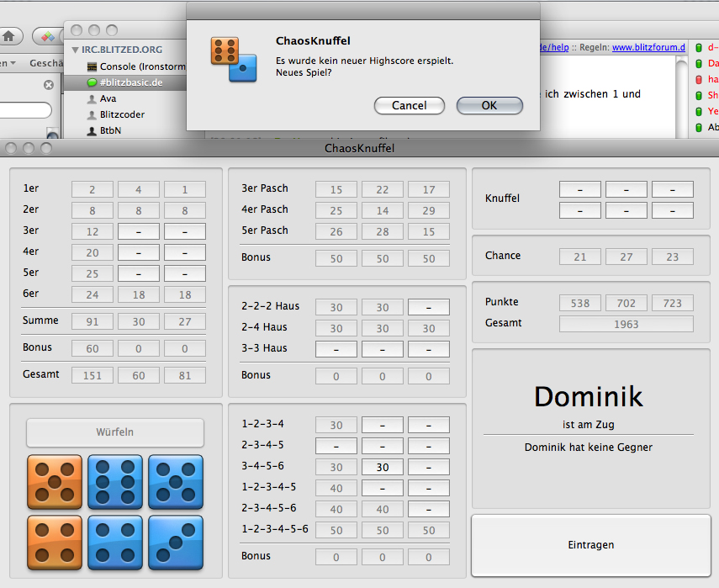Select the #blitzbasic.de channel
The width and height of the screenshot is (719, 588).
click(131, 82)
